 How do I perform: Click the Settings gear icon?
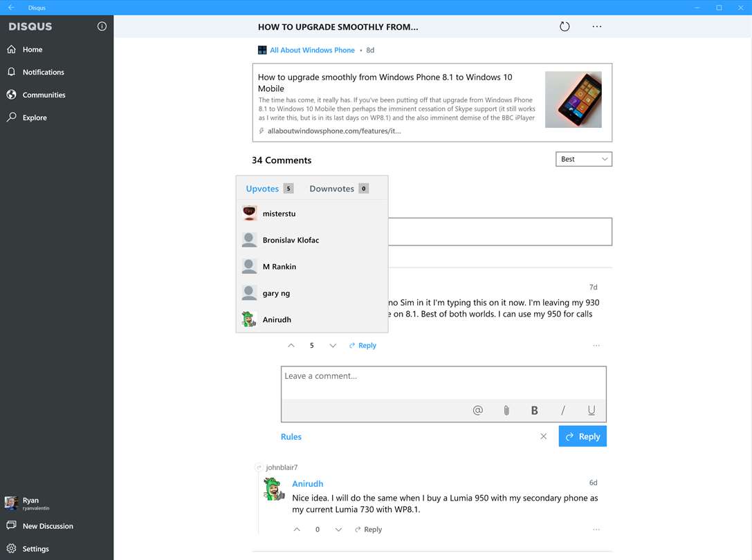point(12,548)
